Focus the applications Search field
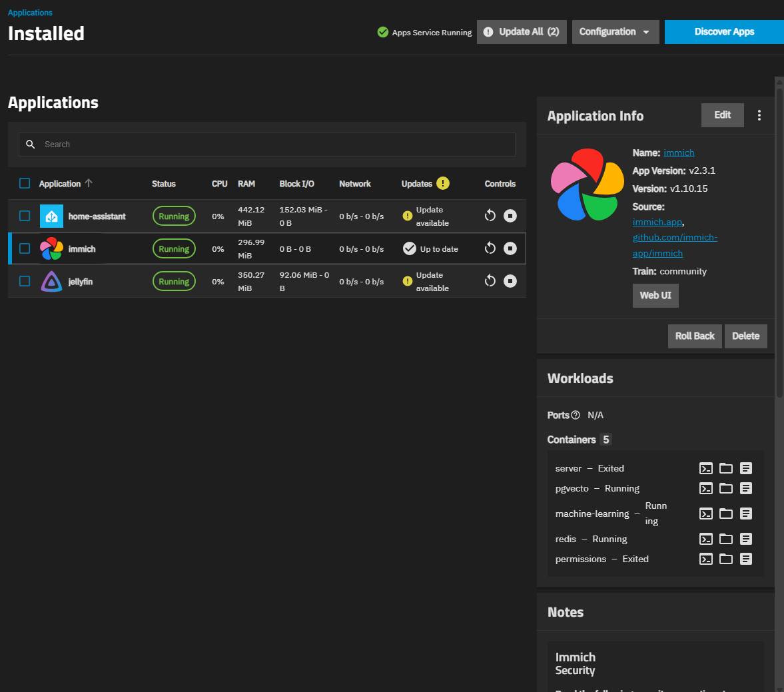This screenshot has width=784, height=692. (267, 144)
